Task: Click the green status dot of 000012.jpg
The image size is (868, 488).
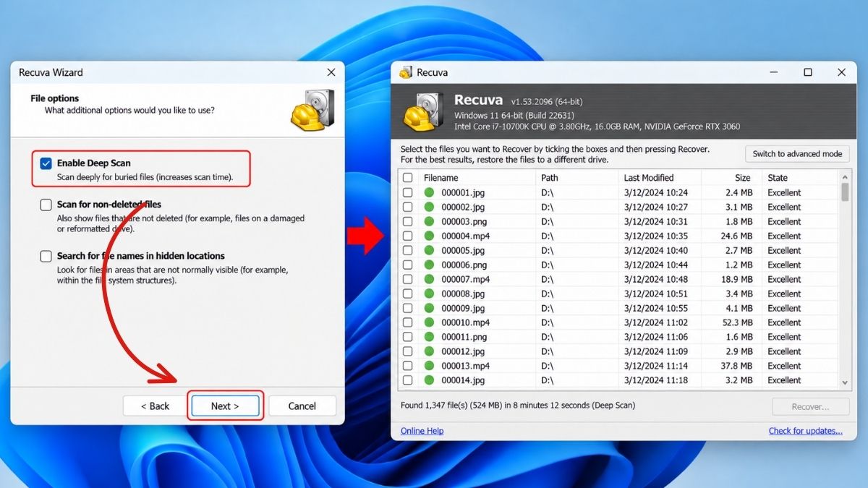Action: coord(429,351)
